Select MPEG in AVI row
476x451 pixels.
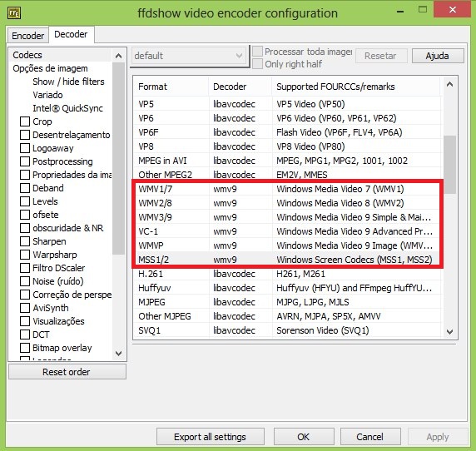click(x=287, y=161)
